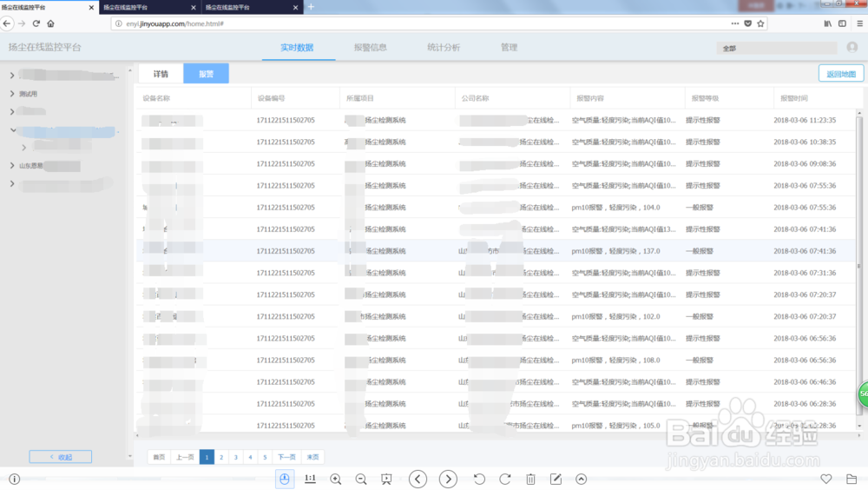
Task: Click the 收起 collapse button
Action: coord(61,457)
